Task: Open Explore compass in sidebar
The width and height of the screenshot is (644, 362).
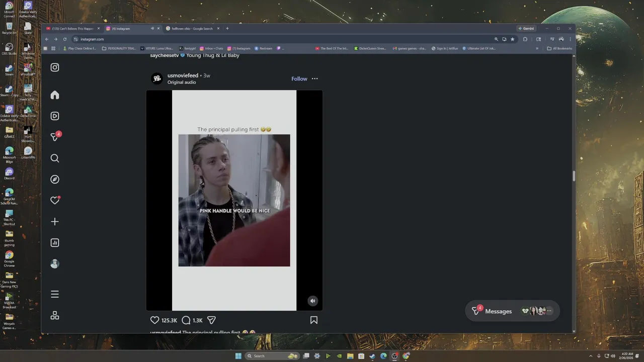Action: (x=55, y=179)
